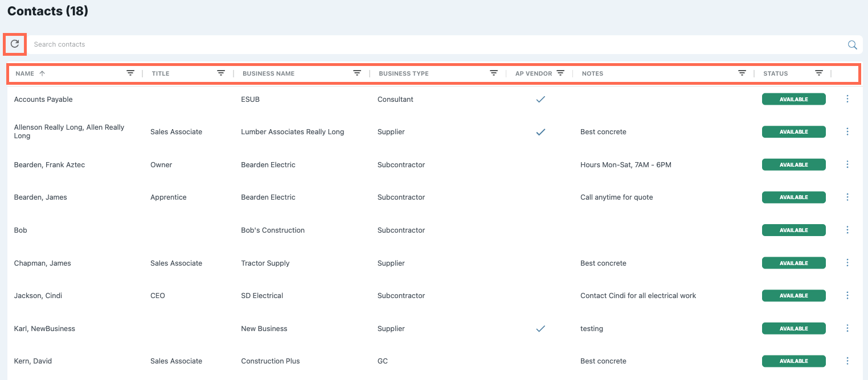Image resolution: width=868 pixels, height=380 pixels.
Task: Open the Allenson Really Long row menu
Action: [847, 131]
